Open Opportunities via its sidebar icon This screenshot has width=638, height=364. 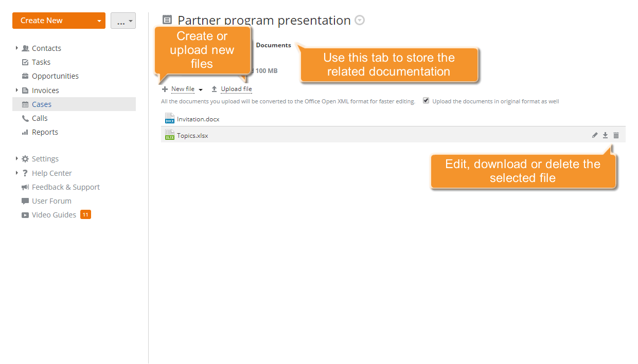pos(25,76)
